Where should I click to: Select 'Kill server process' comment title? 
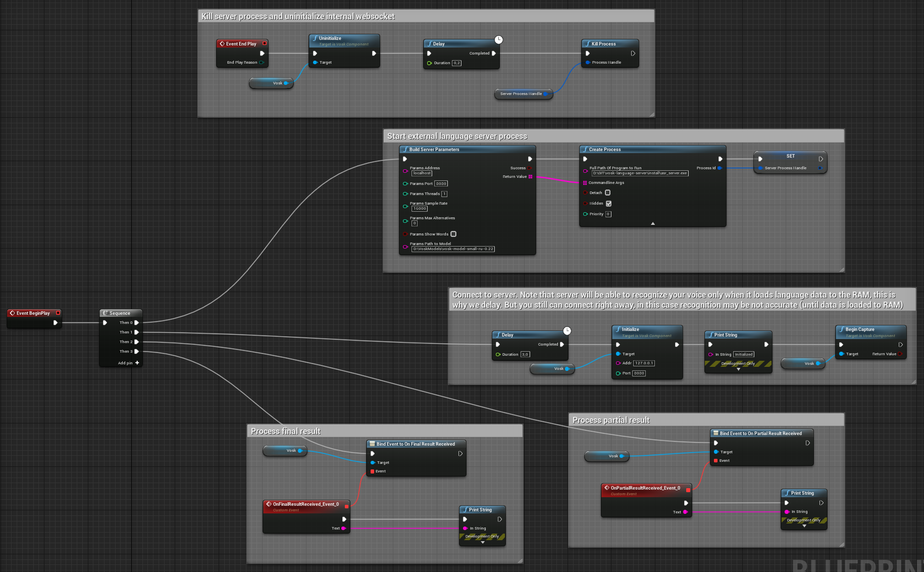click(x=298, y=17)
